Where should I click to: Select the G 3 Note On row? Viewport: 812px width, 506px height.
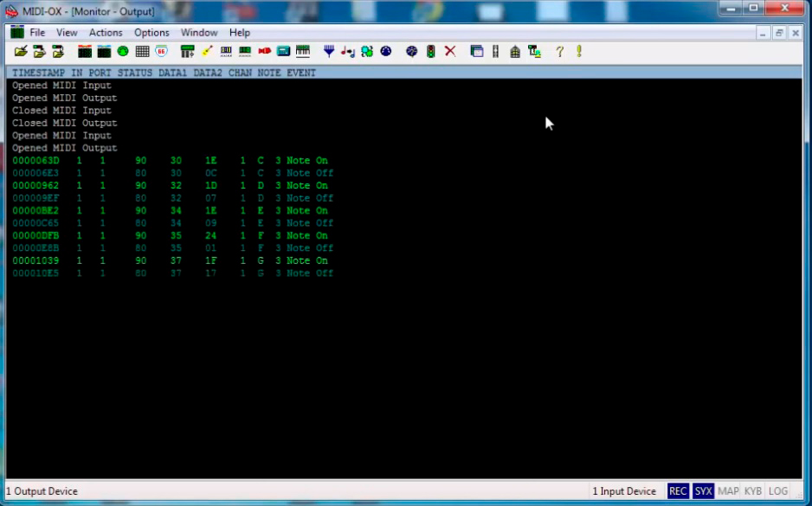[171, 260]
